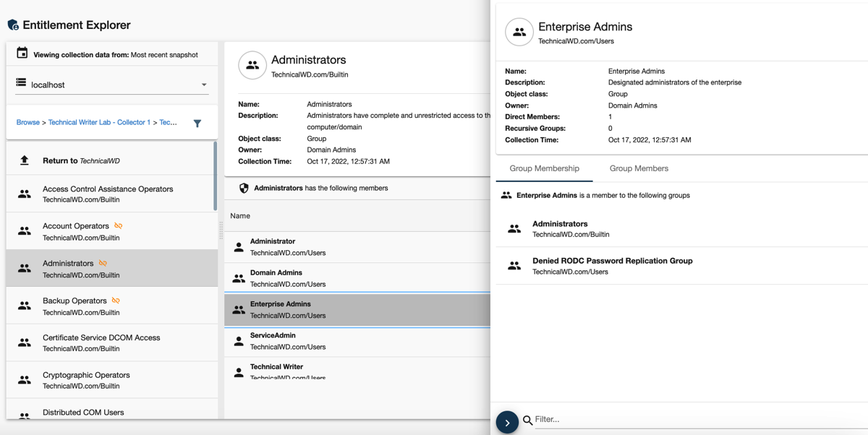The image size is (868, 435).
Task: Click the calendar snapshot icon
Action: (22, 53)
